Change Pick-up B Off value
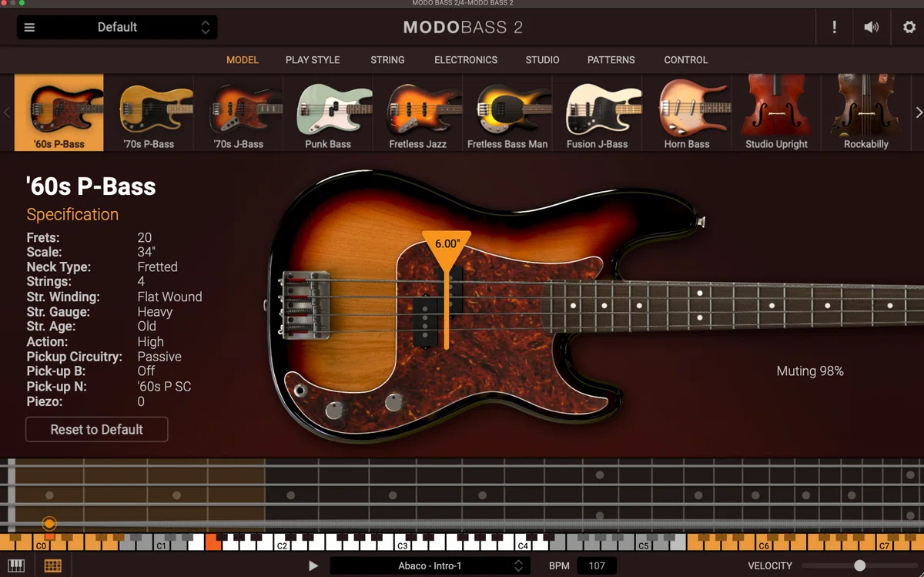The image size is (924, 577). (x=146, y=371)
